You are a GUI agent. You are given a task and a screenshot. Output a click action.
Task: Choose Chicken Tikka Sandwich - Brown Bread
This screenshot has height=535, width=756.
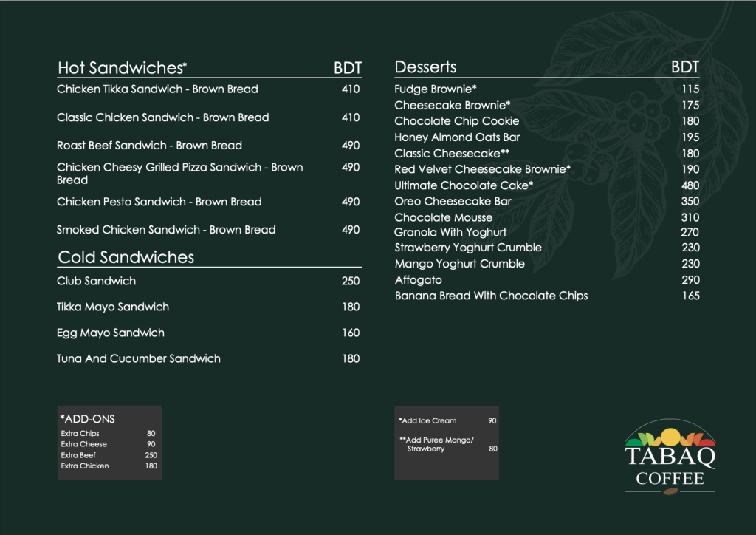coord(157,89)
